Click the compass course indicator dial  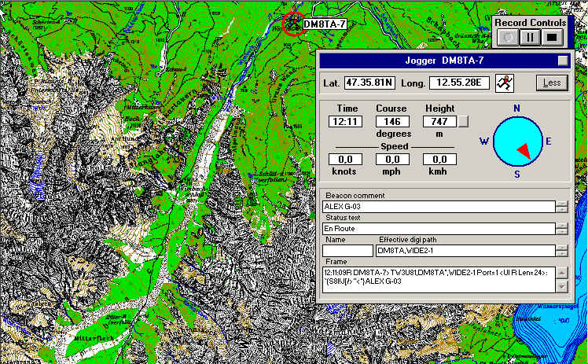click(517, 142)
